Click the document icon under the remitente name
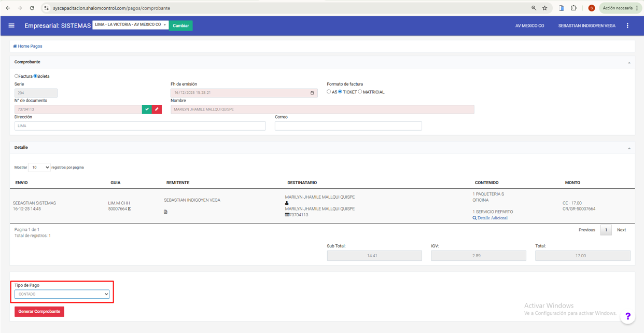This screenshot has height=334, width=644. tap(165, 212)
